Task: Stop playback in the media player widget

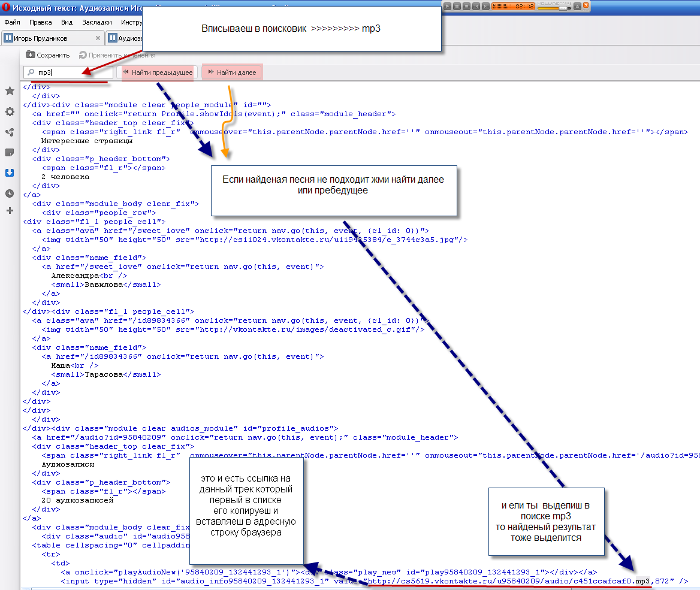Action: pos(466,6)
